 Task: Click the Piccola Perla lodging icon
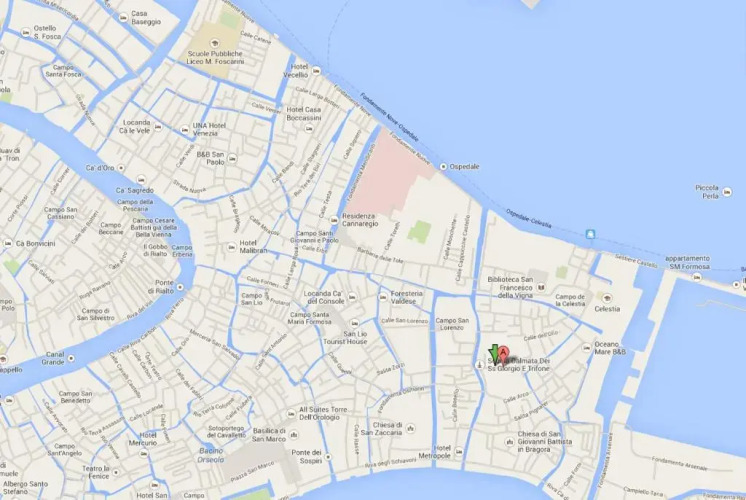(x=727, y=192)
